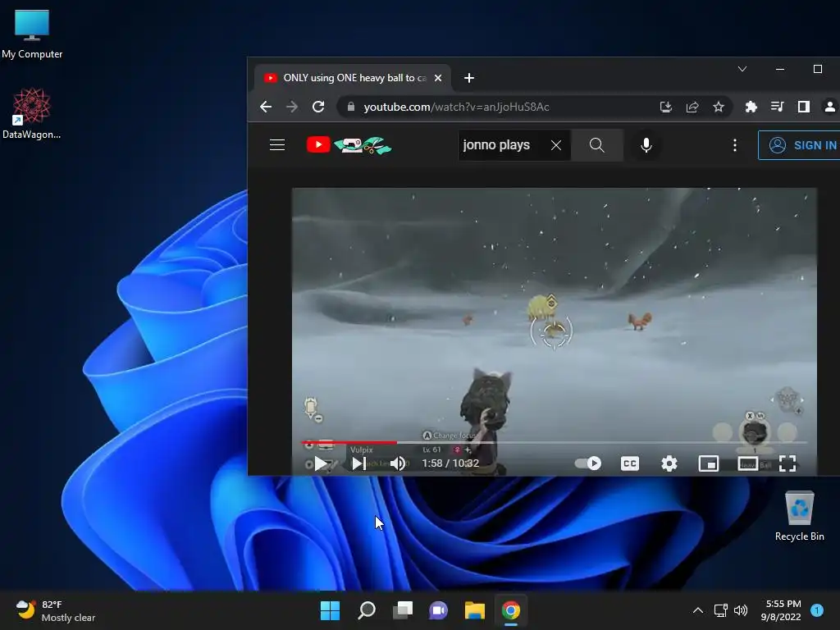This screenshot has height=630, width=840.
Task: Open Chrome media controls
Action: 778,107
